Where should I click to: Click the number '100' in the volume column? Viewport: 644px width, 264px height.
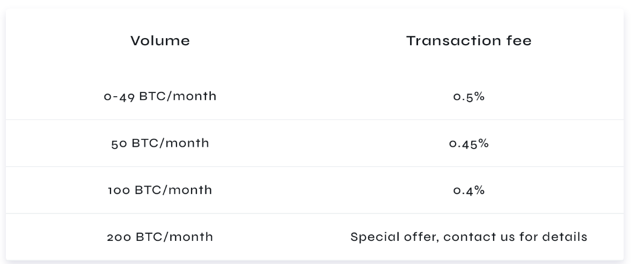pos(119,190)
